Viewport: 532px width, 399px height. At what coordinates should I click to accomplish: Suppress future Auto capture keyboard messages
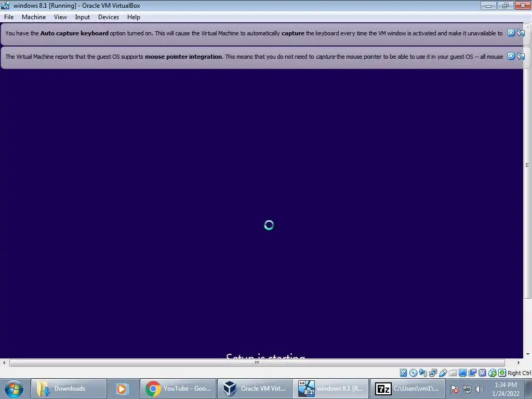tap(521, 33)
